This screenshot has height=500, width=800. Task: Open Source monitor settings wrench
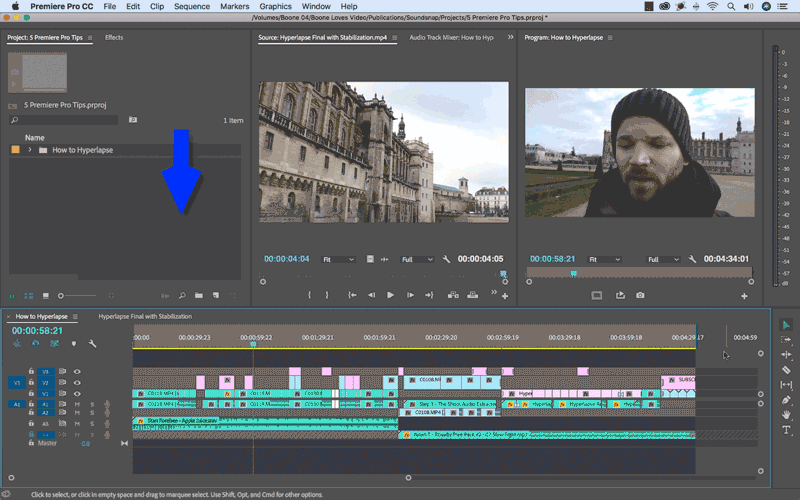tap(446, 259)
